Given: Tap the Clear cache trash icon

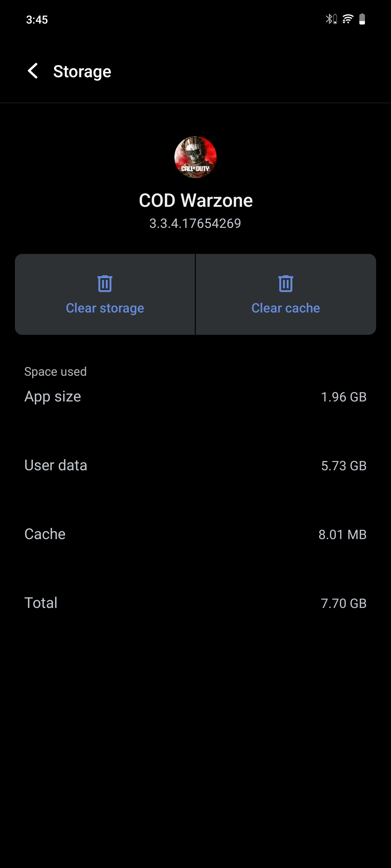Looking at the screenshot, I should coord(285,283).
